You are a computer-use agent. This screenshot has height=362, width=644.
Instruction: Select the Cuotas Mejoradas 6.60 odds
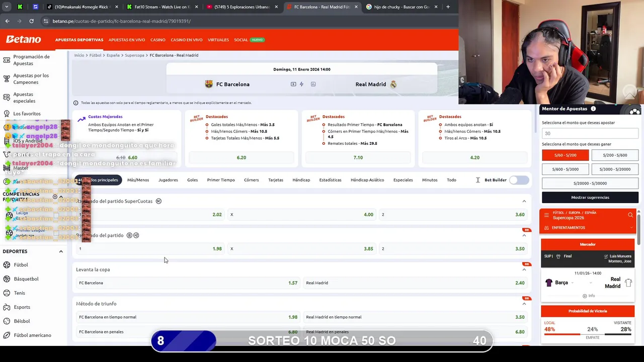(x=127, y=157)
